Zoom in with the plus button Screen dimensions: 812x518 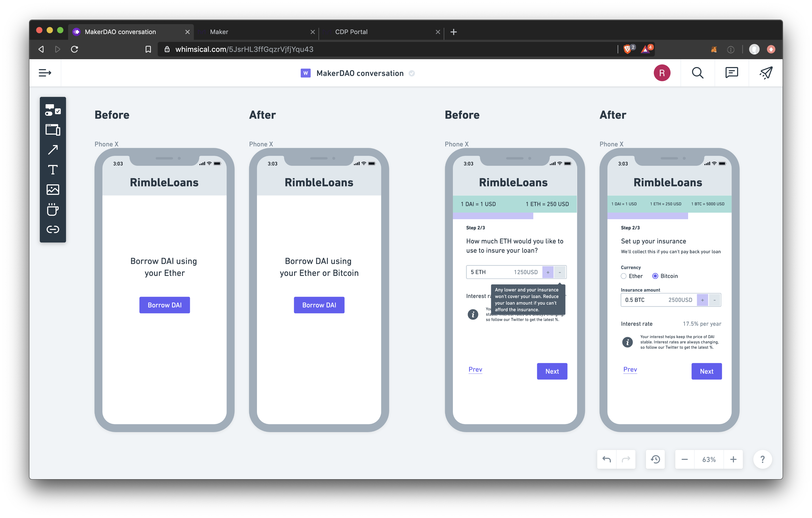[733, 459]
